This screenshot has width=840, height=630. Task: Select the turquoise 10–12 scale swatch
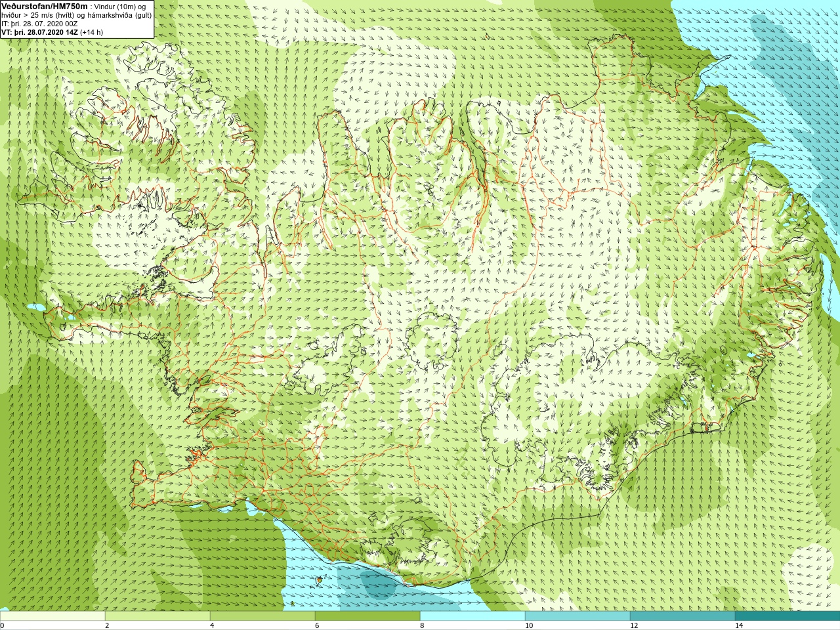point(577,616)
